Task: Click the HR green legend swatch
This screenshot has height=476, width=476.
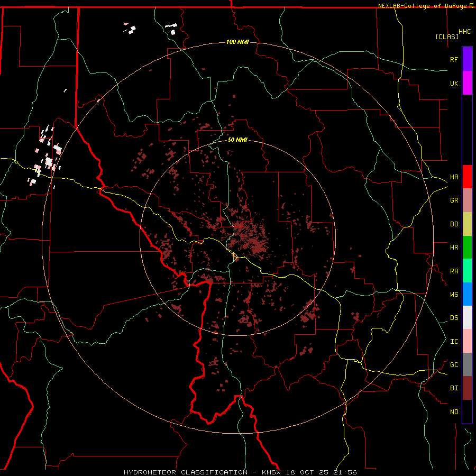Action: (x=467, y=248)
